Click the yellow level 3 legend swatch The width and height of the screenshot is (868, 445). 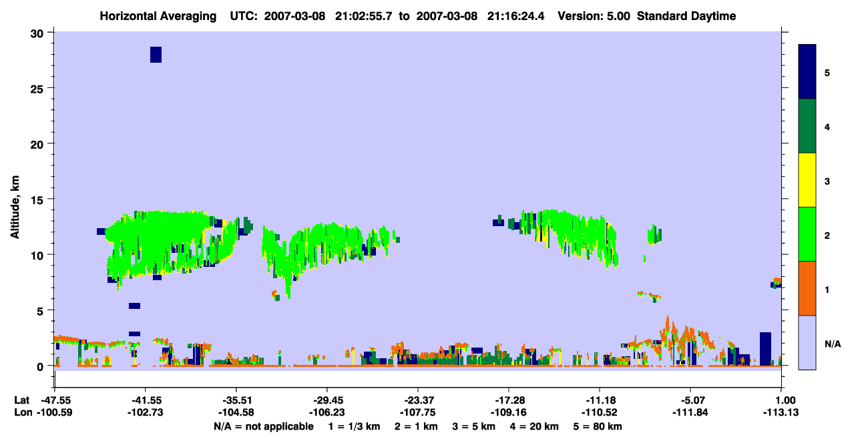coord(807,180)
